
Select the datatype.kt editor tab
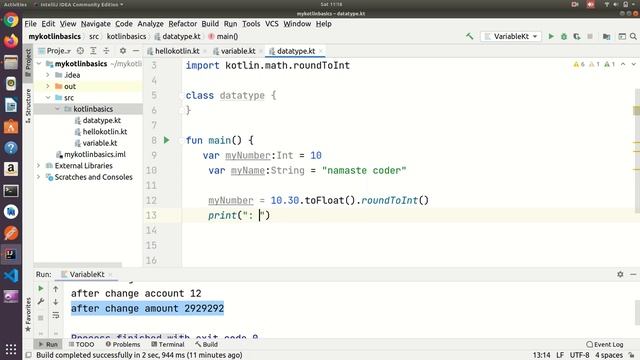pos(296,51)
